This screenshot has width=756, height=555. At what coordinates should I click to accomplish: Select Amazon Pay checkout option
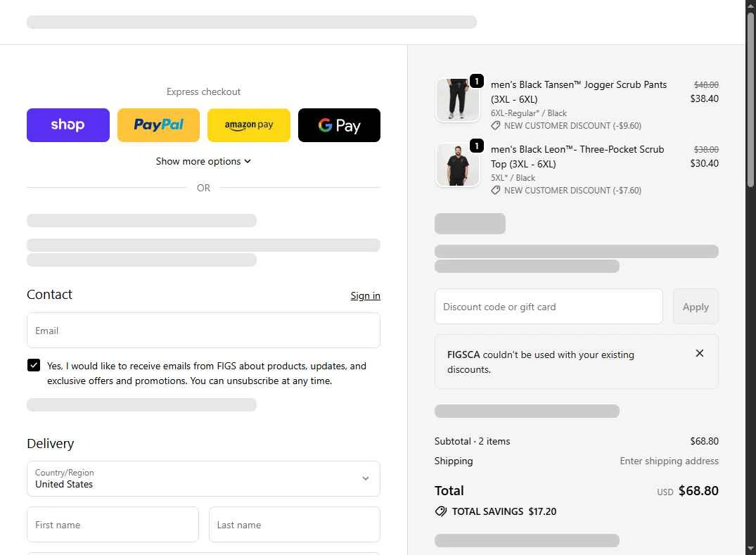(x=249, y=125)
